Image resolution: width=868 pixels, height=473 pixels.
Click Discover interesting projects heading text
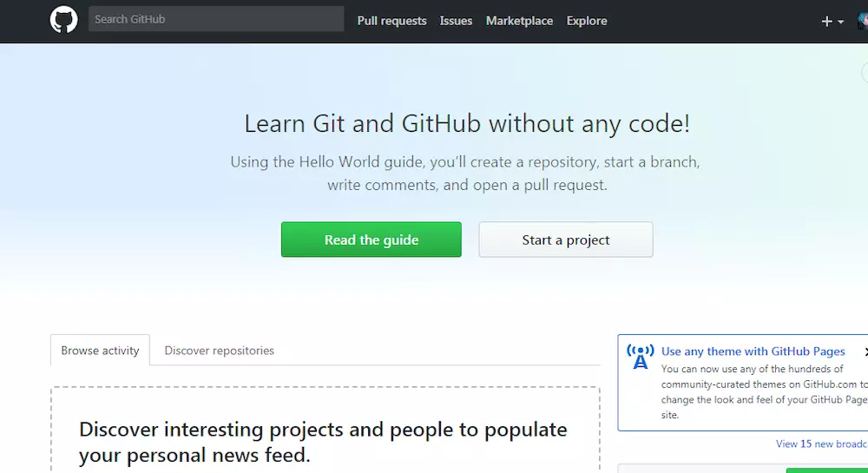323,442
